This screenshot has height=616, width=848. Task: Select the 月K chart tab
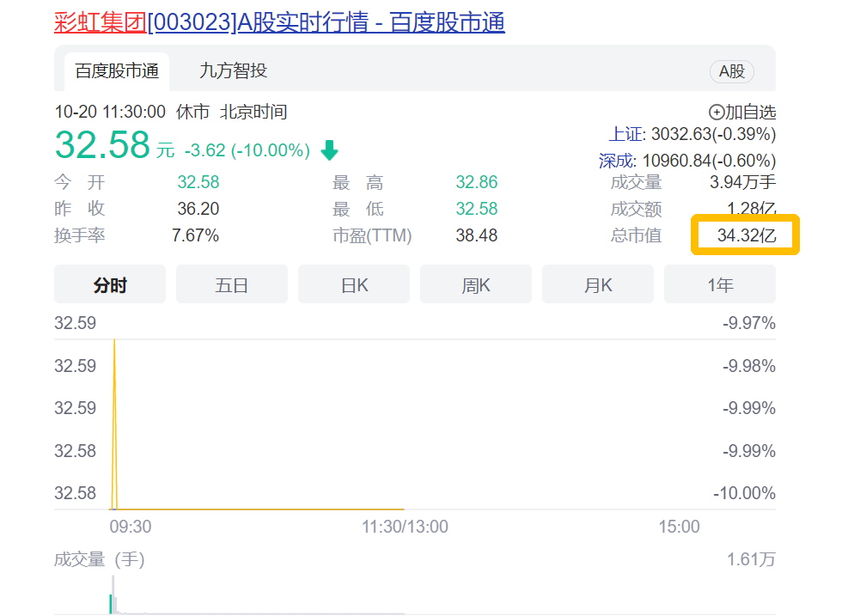598,284
